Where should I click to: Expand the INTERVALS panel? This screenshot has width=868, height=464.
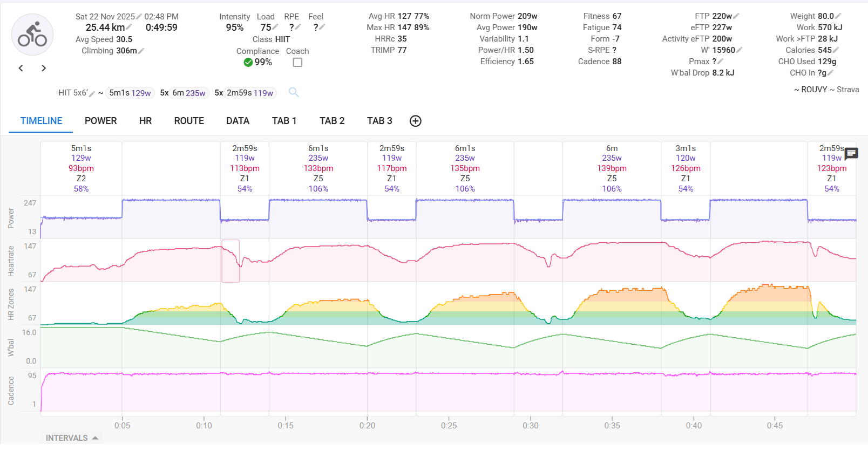point(71,438)
